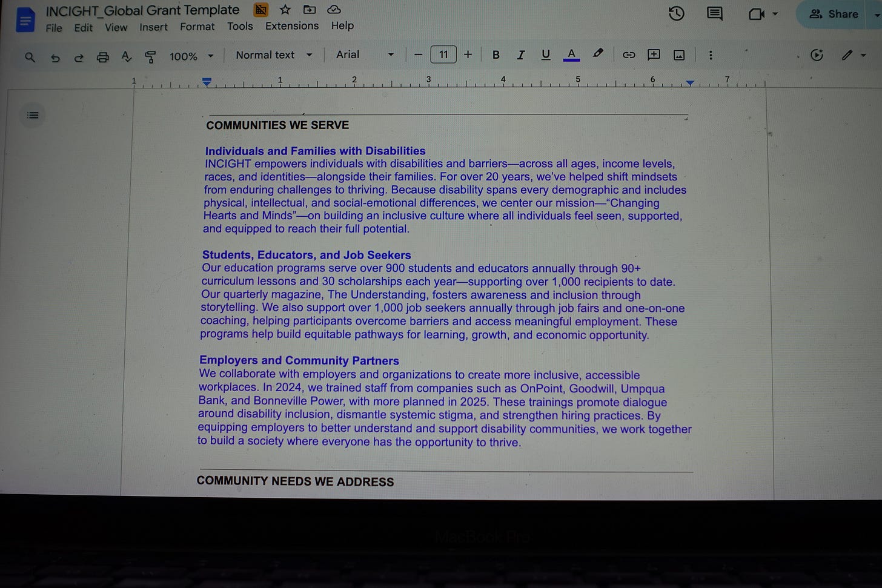Open the View menu
The width and height of the screenshot is (882, 588).
pyautogui.click(x=116, y=27)
